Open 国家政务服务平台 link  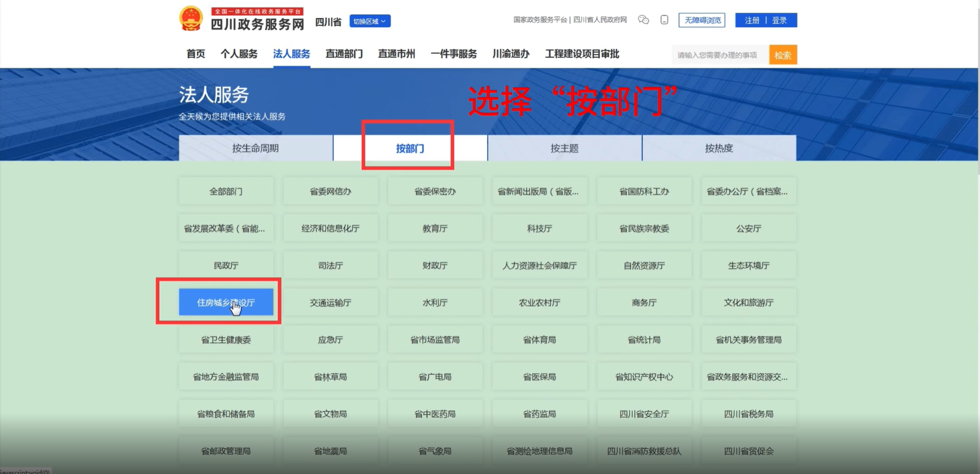tap(540, 19)
